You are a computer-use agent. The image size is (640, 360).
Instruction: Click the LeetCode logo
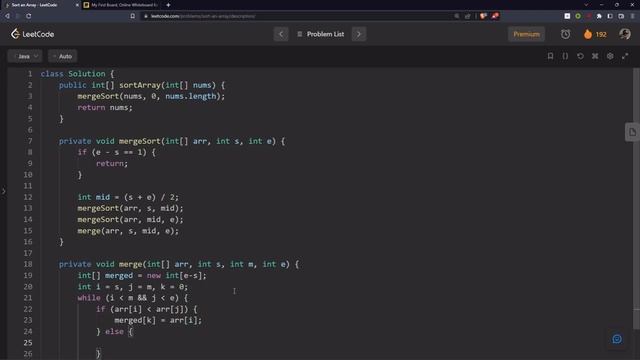(x=33, y=34)
